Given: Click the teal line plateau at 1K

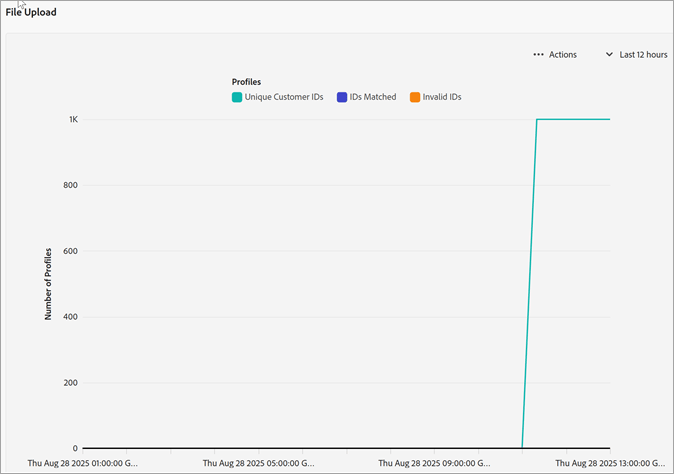Looking at the screenshot, I should coord(573,119).
